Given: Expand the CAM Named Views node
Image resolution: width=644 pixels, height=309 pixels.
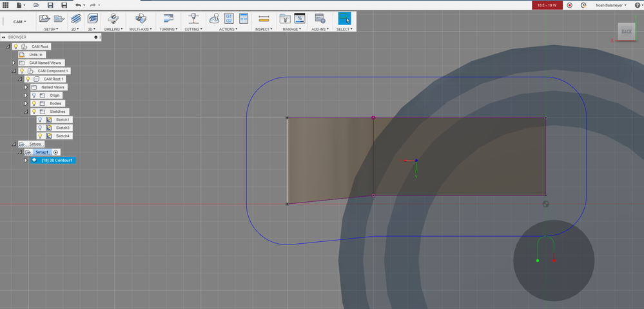Looking at the screenshot, I should coord(14,63).
